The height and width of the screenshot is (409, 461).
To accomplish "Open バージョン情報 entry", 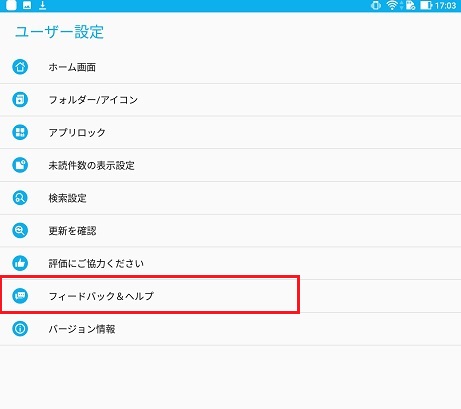I will tap(230, 329).
